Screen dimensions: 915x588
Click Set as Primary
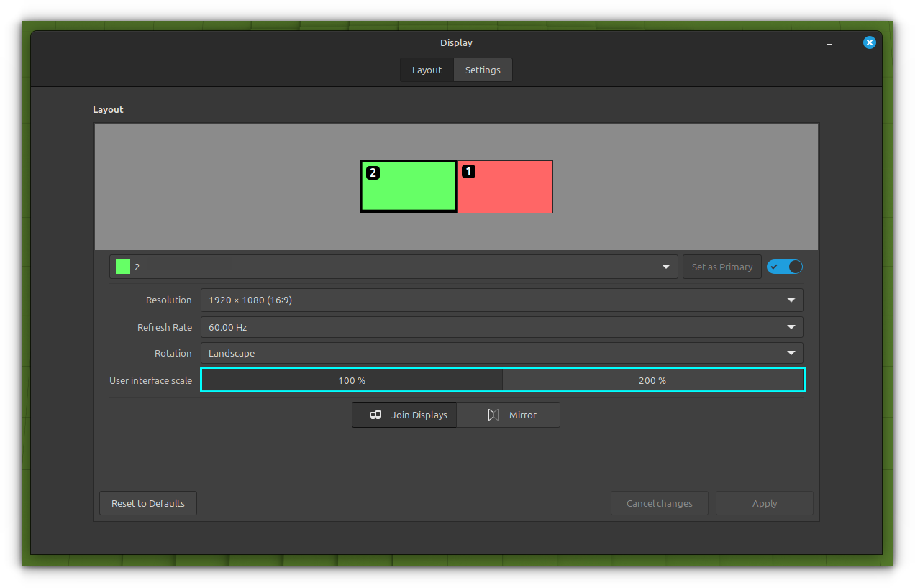click(721, 267)
